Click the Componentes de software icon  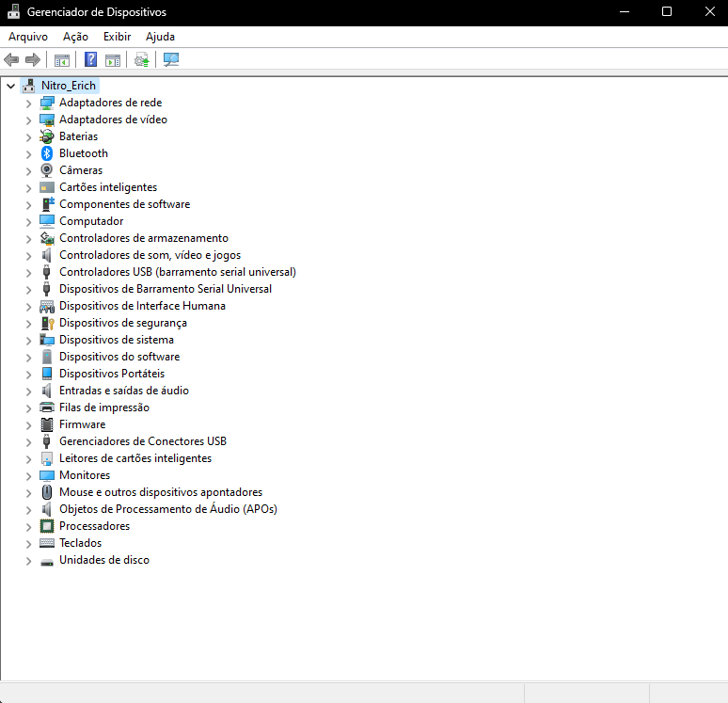(x=47, y=204)
